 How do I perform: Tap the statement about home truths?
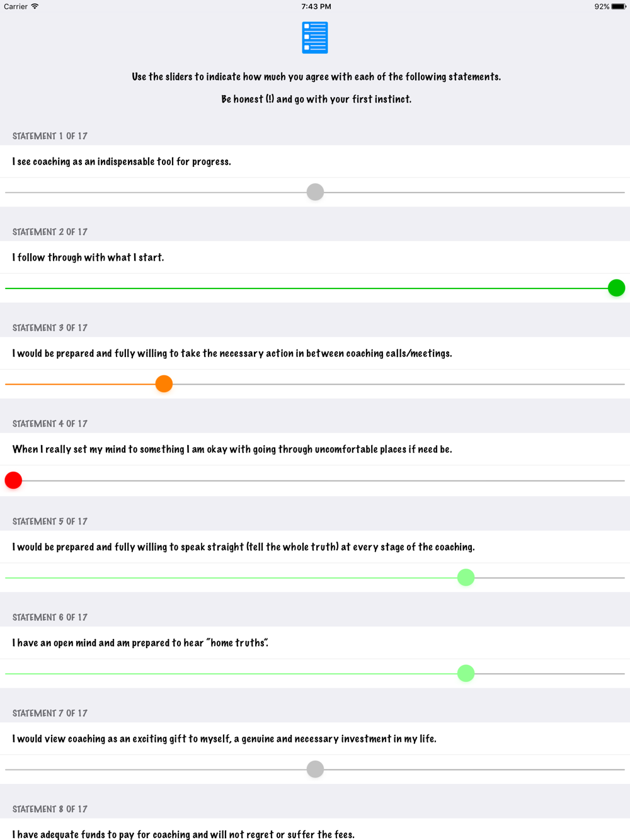(x=140, y=643)
